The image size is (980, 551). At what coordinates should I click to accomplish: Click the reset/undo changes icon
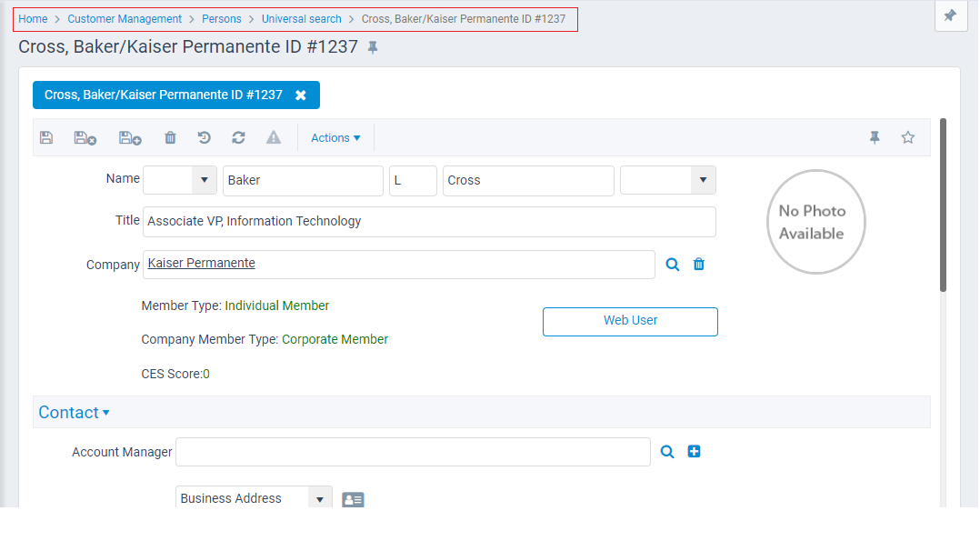pyautogui.click(x=204, y=137)
